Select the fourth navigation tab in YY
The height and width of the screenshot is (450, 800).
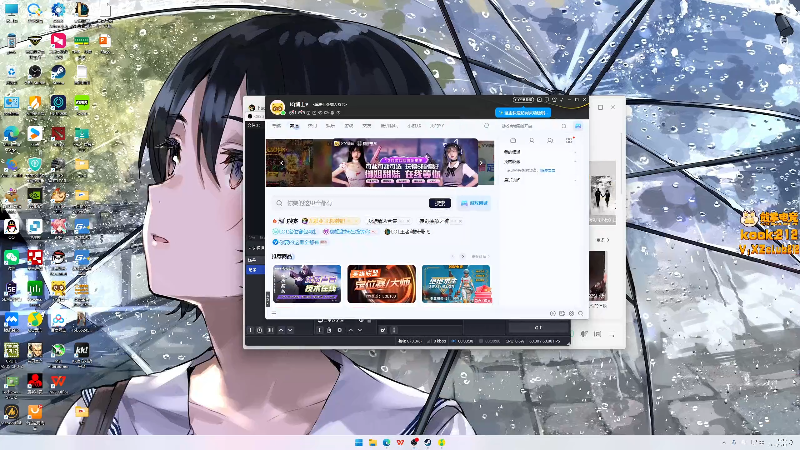[x=331, y=126]
